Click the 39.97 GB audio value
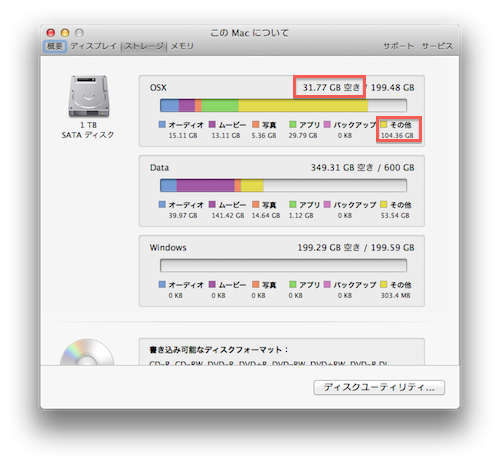Screen dimensions: 500x465 pos(183,216)
